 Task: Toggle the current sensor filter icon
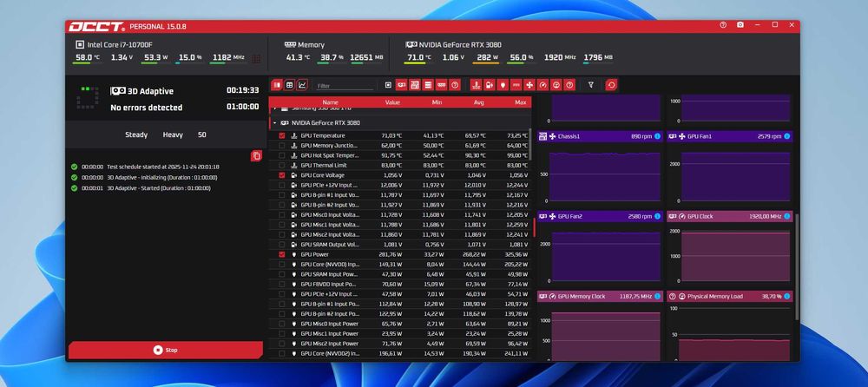point(516,85)
